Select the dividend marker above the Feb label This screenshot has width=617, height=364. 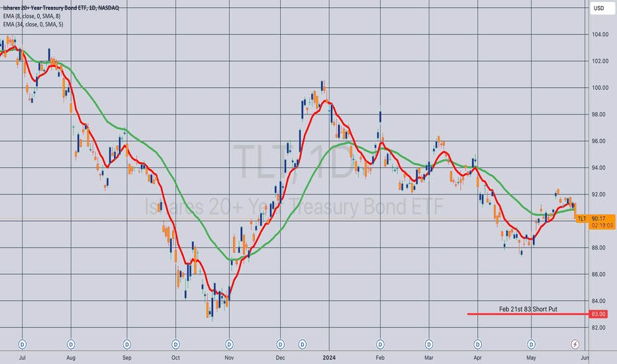pyautogui.click(x=380, y=345)
